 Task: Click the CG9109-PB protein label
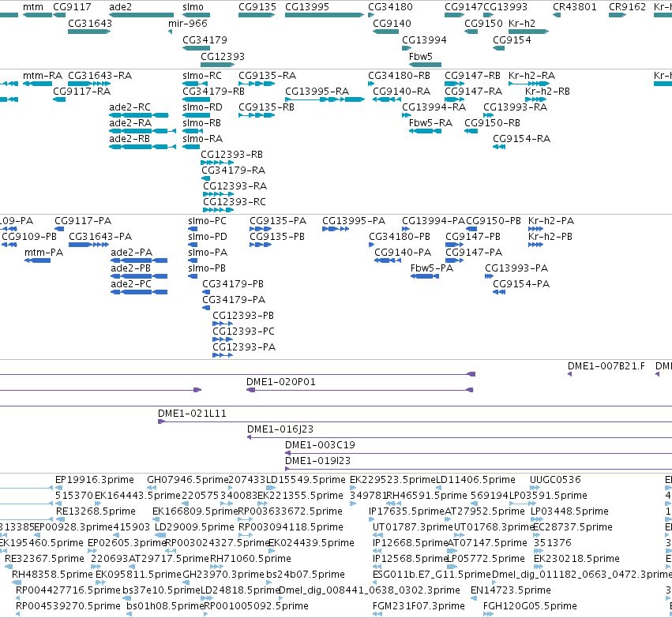(x=29, y=237)
